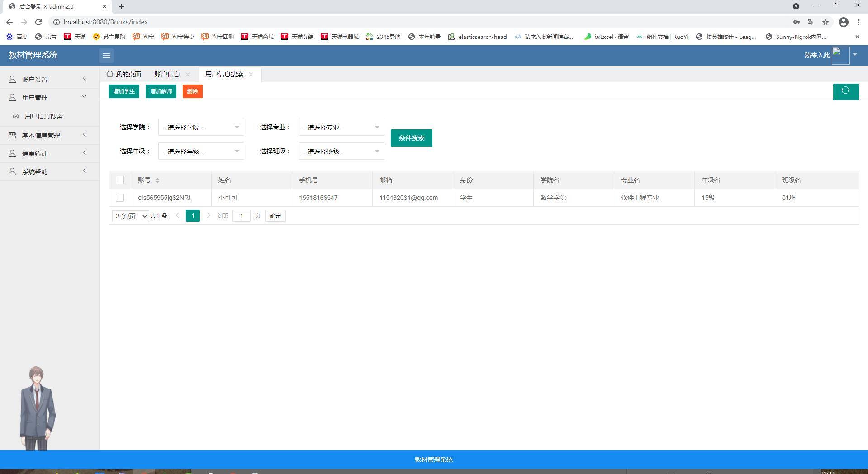
Task: Click the translate page icon in address bar
Action: pyautogui.click(x=811, y=22)
